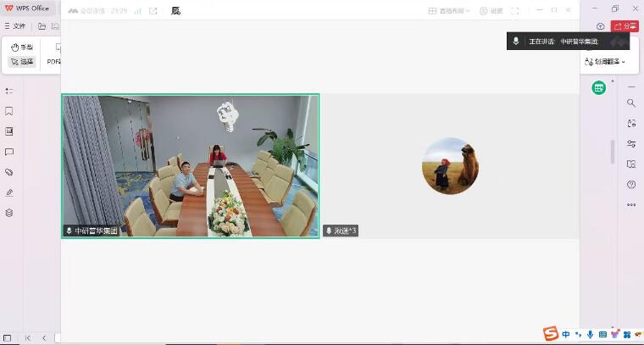Open the comments panel in left sidebar

(9, 152)
